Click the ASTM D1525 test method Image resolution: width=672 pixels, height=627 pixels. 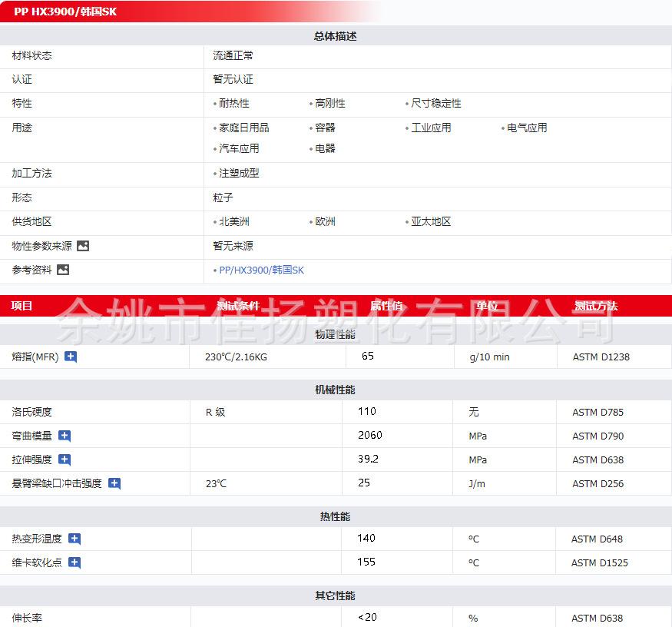tap(600, 562)
